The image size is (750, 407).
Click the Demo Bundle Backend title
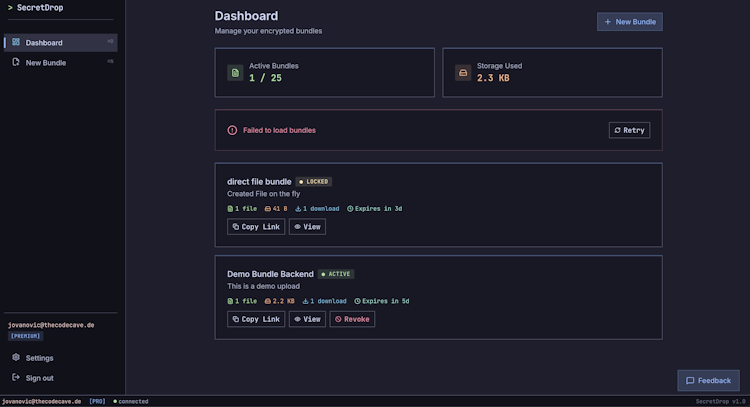coord(270,274)
